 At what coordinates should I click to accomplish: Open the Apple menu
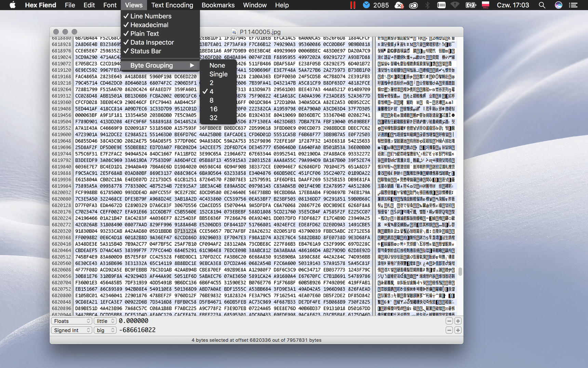[12, 5]
